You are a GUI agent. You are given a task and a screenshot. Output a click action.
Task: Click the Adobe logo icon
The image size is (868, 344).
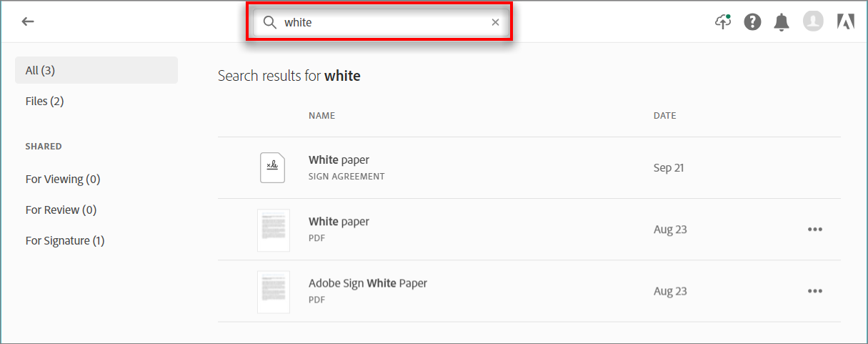click(845, 22)
